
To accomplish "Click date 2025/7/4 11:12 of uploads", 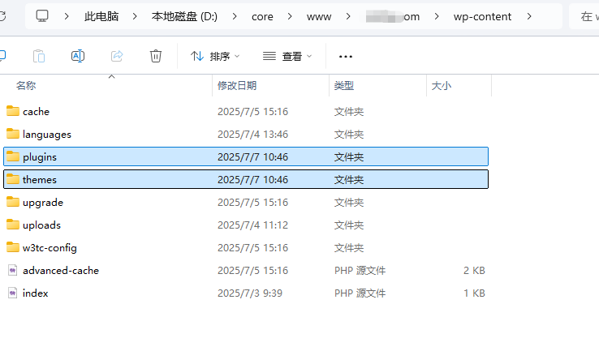I will pyautogui.click(x=253, y=225).
